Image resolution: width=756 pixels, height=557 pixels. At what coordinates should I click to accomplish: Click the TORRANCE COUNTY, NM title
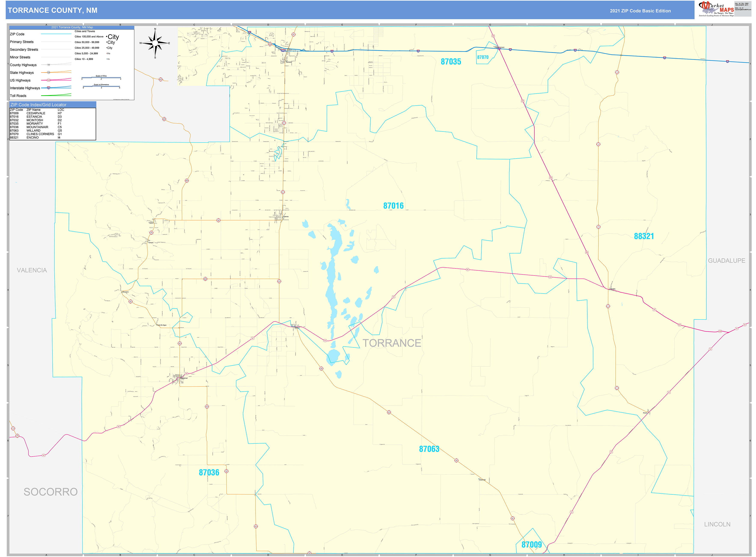[53, 10]
